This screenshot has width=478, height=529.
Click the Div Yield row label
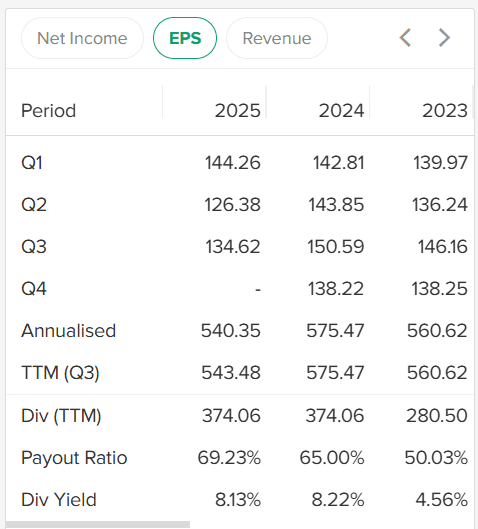point(59,500)
